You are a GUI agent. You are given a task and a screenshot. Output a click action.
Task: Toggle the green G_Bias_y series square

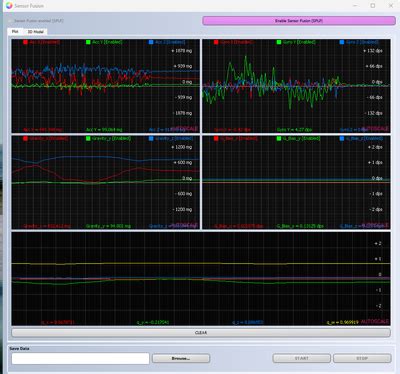click(x=279, y=138)
